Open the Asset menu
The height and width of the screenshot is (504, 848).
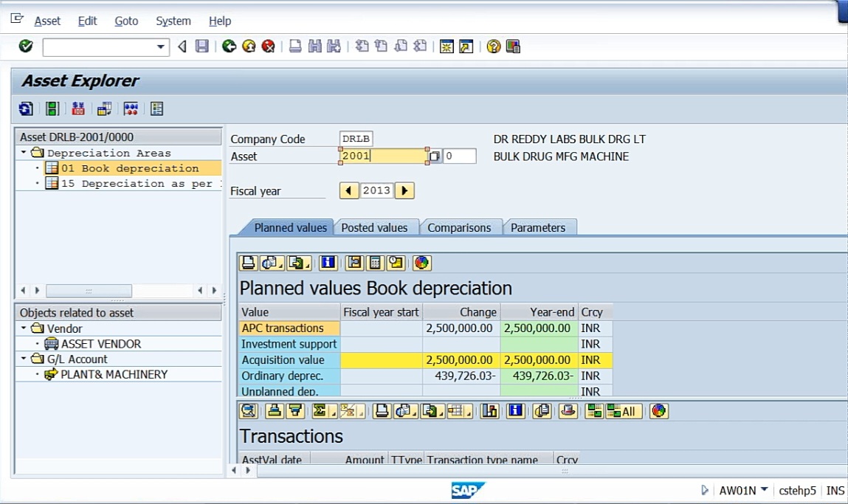pyautogui.click(x=47, y=21)
